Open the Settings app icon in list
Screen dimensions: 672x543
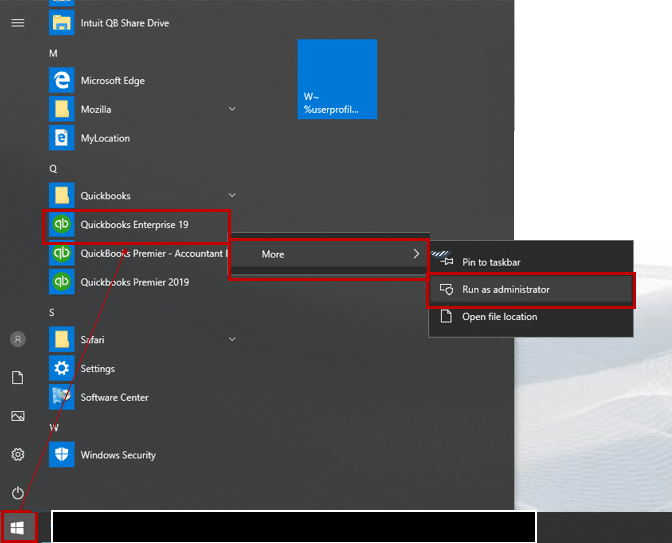coord(61,368)
